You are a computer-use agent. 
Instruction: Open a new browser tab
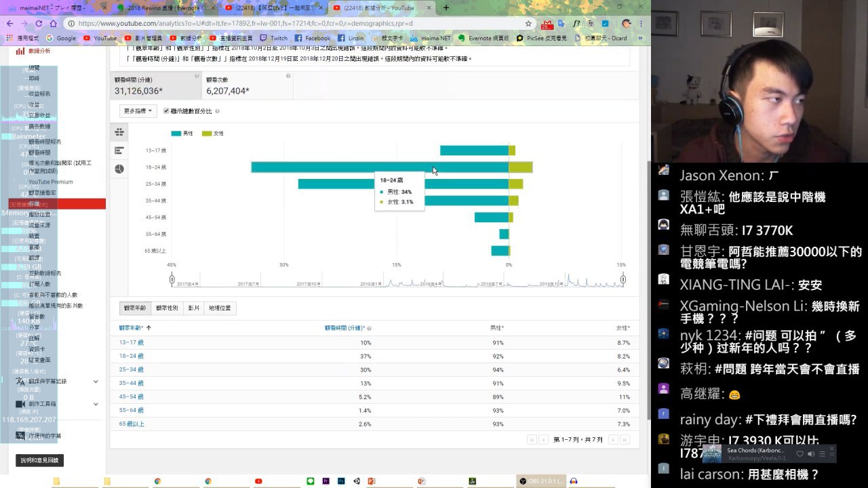click(446, 8)
